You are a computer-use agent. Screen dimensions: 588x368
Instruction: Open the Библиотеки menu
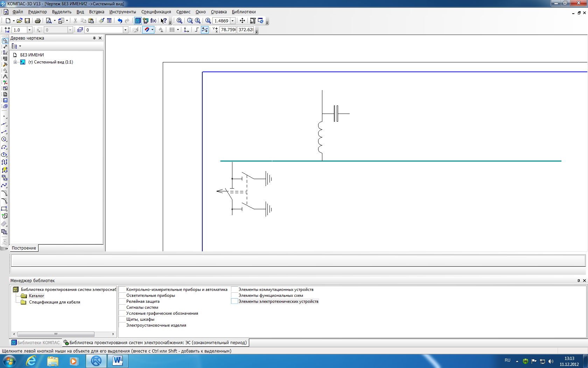click(x=244, y=12)
